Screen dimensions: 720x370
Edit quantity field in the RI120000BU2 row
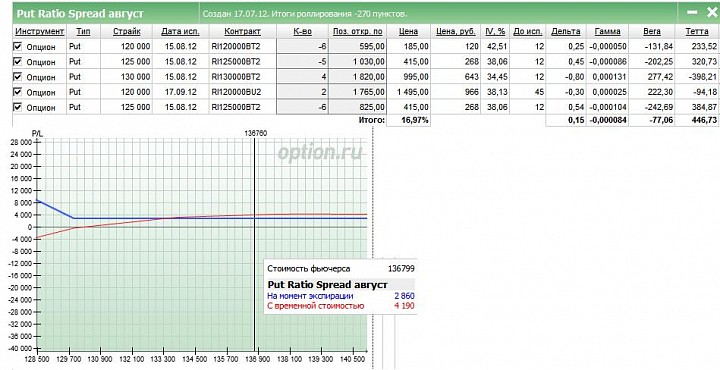coord(302,92)
